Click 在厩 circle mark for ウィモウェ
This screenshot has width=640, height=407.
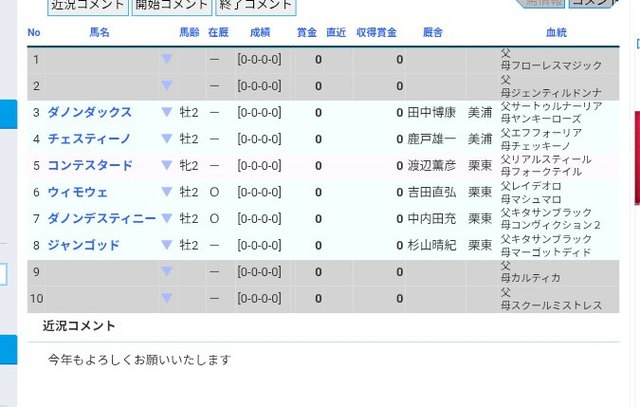coord(214,192)
